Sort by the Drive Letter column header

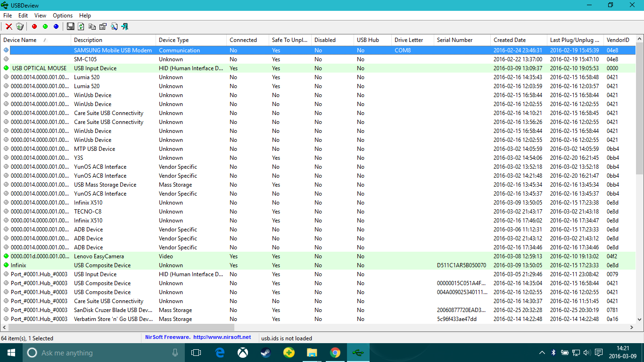413,40
